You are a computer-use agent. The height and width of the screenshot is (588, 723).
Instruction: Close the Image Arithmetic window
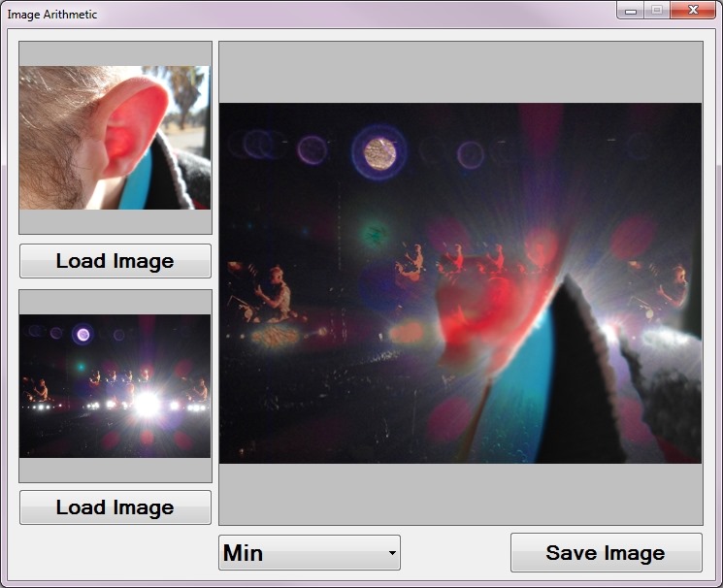(694, 11)
